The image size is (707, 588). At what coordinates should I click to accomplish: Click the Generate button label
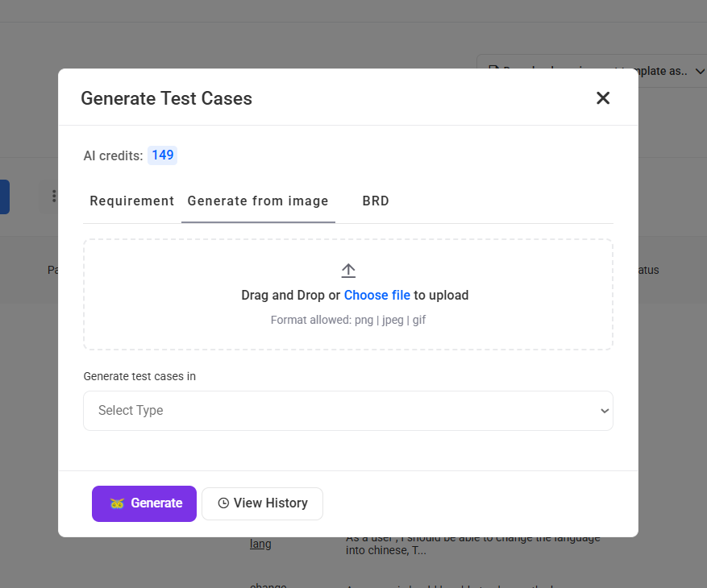(x=156, y=503)
